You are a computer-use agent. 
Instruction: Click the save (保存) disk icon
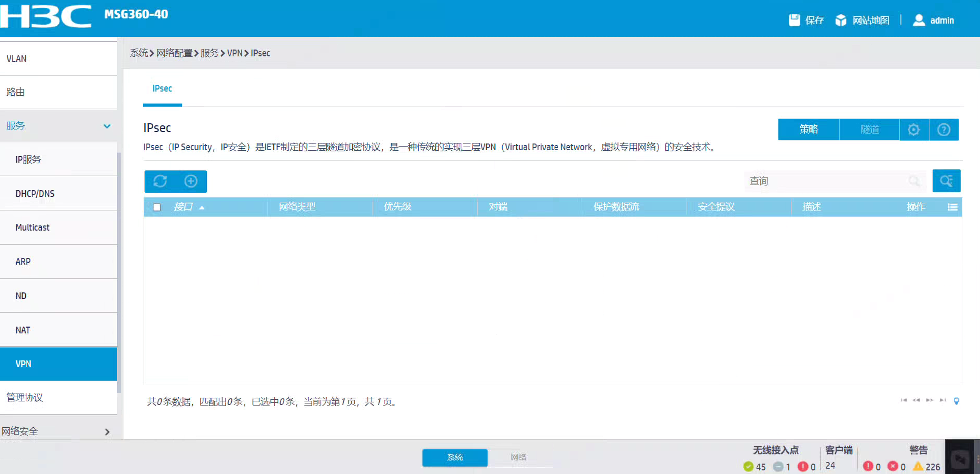(x=794, y=20)
